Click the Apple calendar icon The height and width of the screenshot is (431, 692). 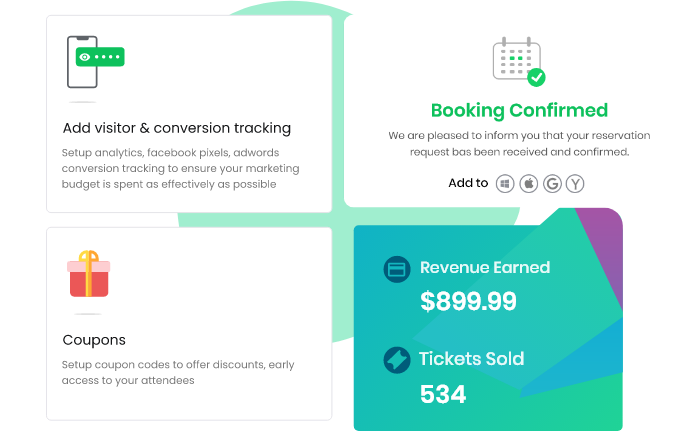pos(529,184)
